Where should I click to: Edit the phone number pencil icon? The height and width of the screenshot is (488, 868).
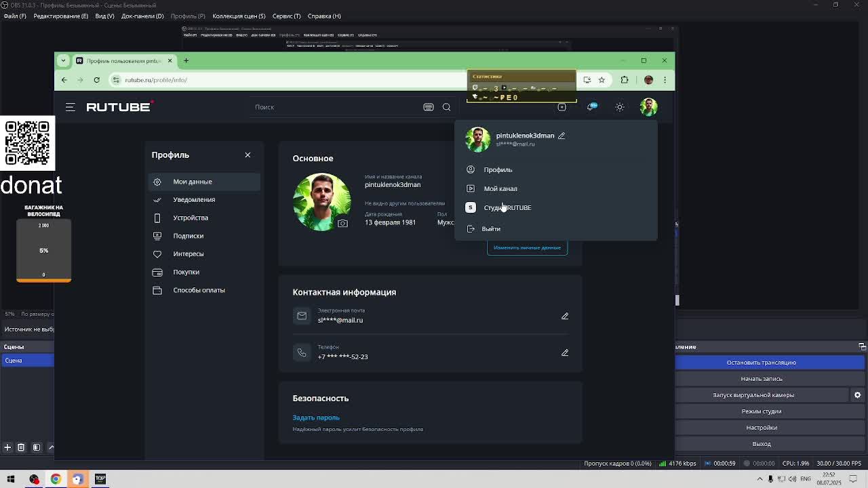(x=565, y=352)
